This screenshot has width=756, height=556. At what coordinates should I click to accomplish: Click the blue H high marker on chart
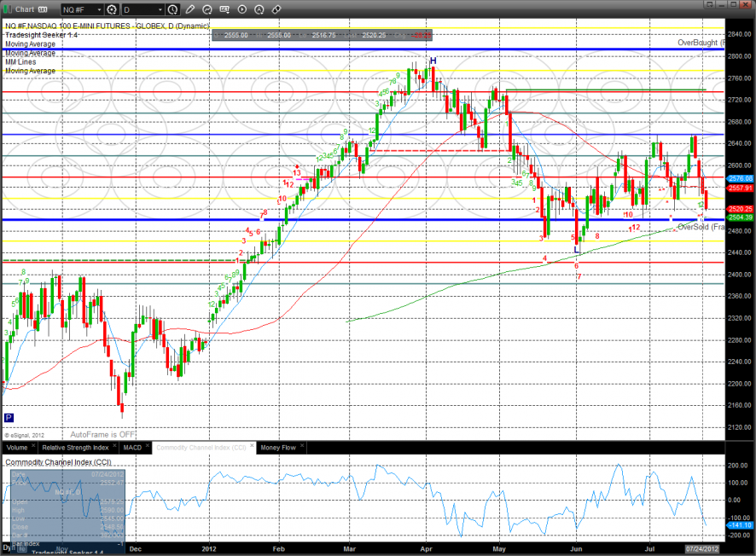tap(433, 61)
